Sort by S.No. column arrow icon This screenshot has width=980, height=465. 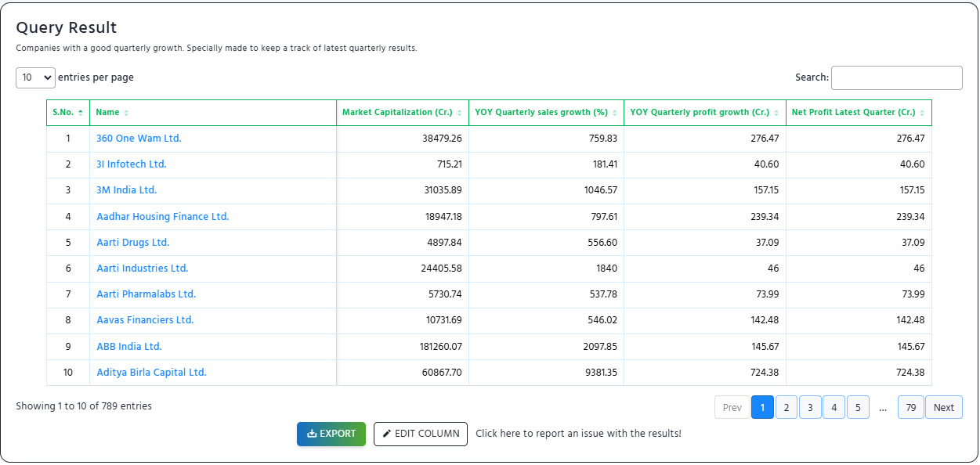[81, 113]
